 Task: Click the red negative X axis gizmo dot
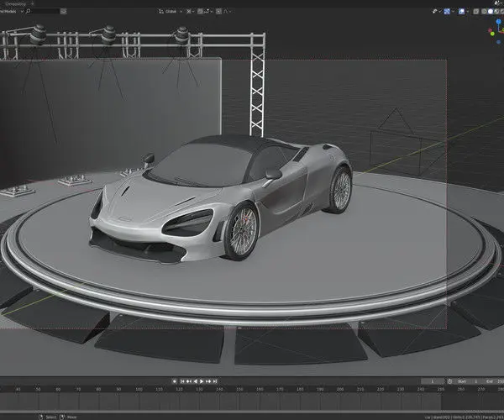click(491, 30)
